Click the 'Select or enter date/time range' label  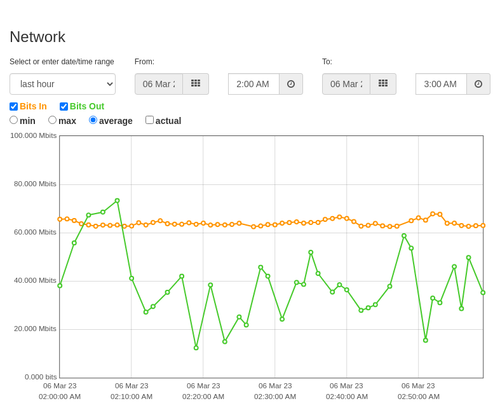62,62
